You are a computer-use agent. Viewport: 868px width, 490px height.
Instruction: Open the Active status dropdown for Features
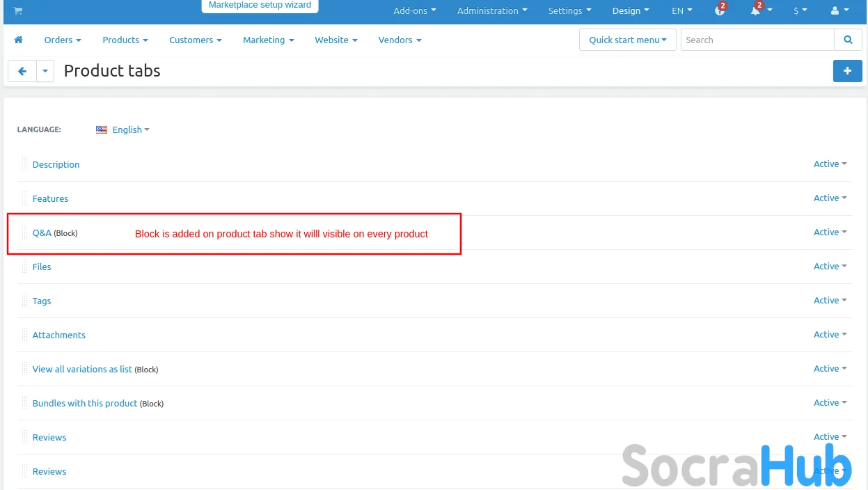tap(830, 198)
